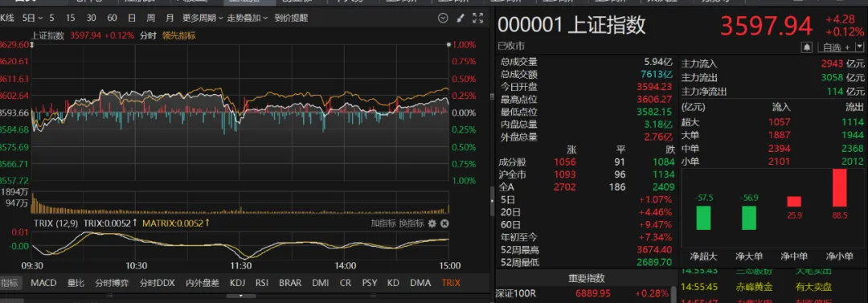The height and width of the screenshot is (303, 868).
Task: Open the 5日 period dropdown
Action: pos(31,18)
